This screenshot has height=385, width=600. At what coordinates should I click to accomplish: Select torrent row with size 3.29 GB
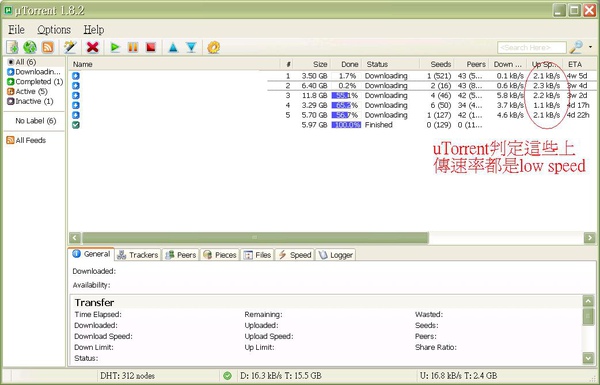point(332,105)
